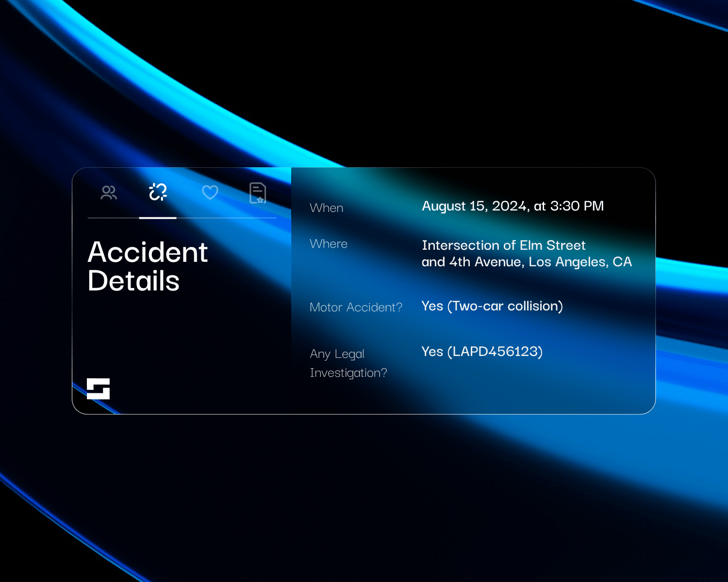The image size is (728, 582).
Task: Select the Where field label
Action: pos(329,243)
